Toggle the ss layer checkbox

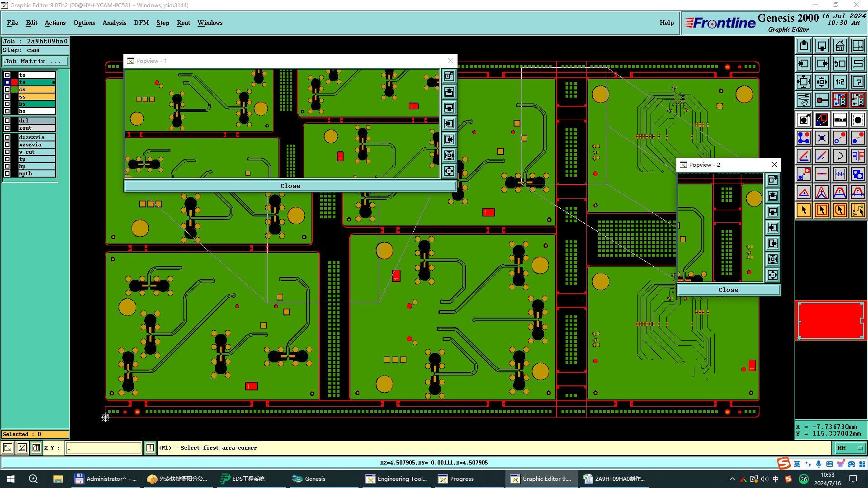pos(7,97)
